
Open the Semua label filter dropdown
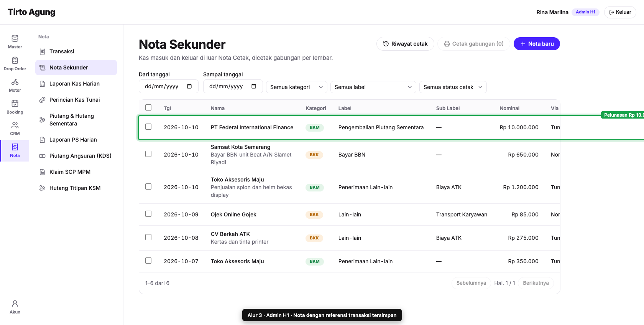pos(373,87)
